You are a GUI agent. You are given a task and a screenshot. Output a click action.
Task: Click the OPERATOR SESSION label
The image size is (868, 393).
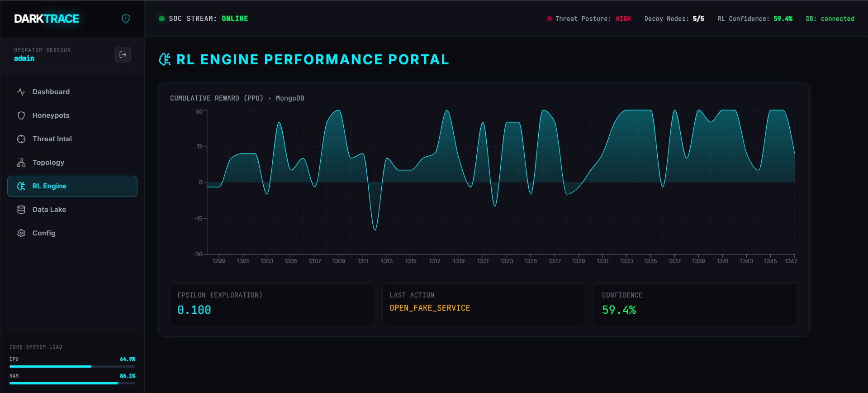pos(43,50)
